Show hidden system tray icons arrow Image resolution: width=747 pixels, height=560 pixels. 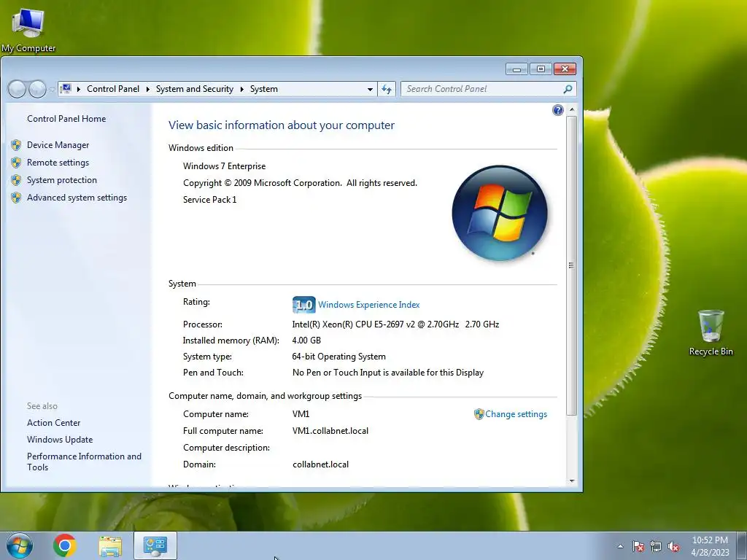620,546
